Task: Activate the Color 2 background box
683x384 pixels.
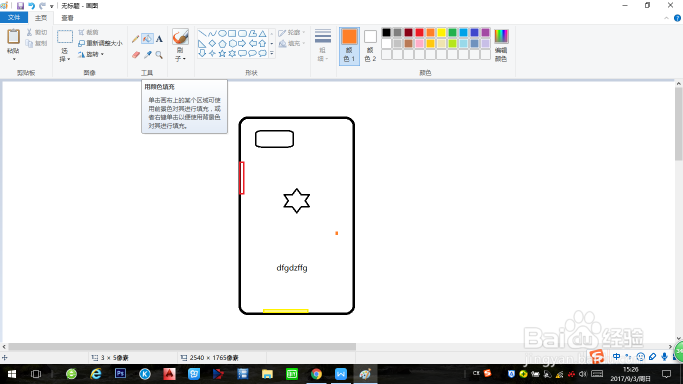Action: click(370, 46)
